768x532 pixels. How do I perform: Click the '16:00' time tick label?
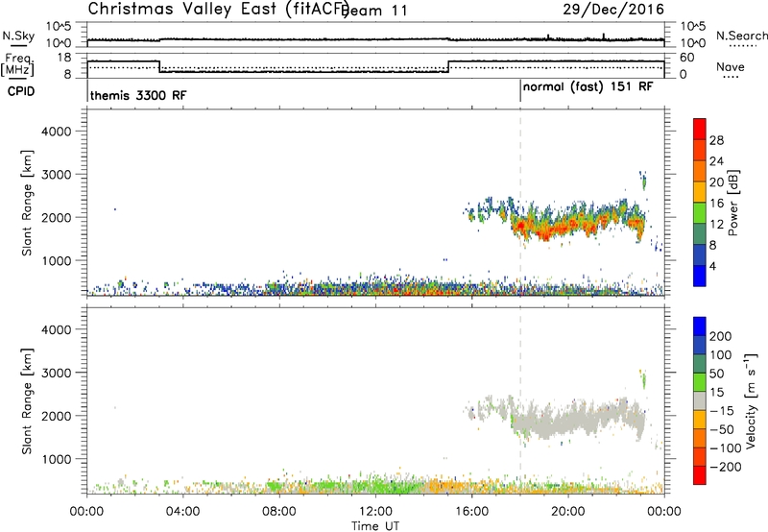click(471, 512)
